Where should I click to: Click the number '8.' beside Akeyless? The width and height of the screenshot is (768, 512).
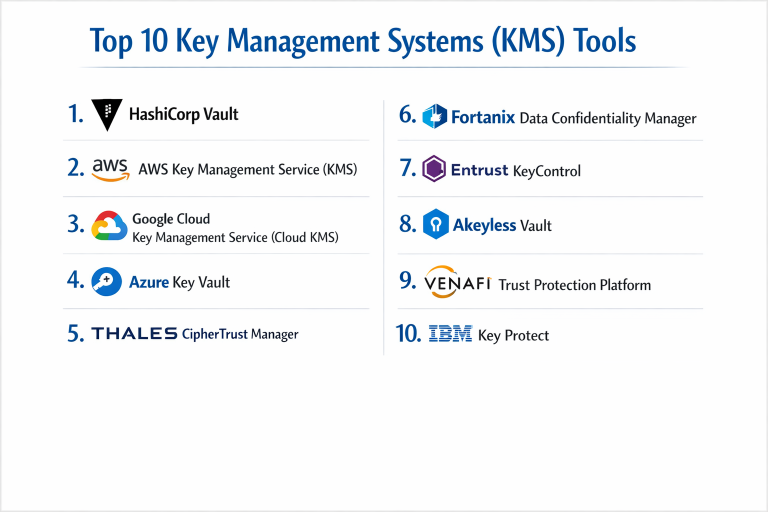[408, 224]
